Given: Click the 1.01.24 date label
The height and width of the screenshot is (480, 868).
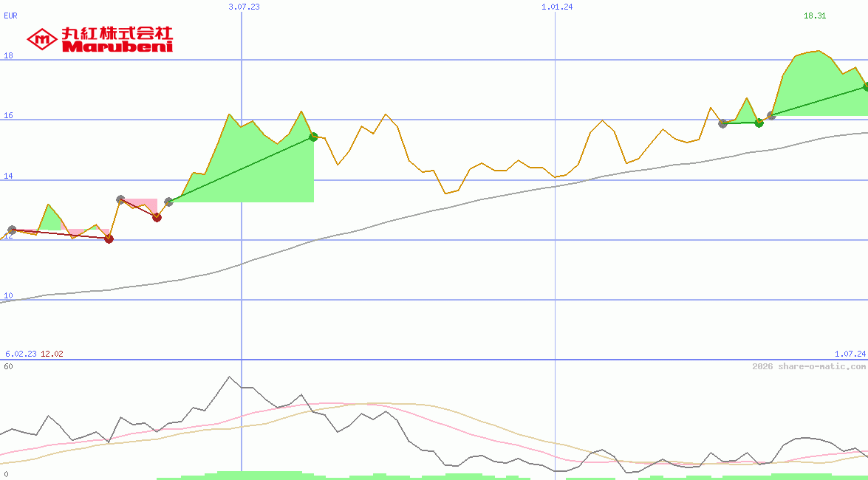Looking at the screenshot, I should coord(557,6).
